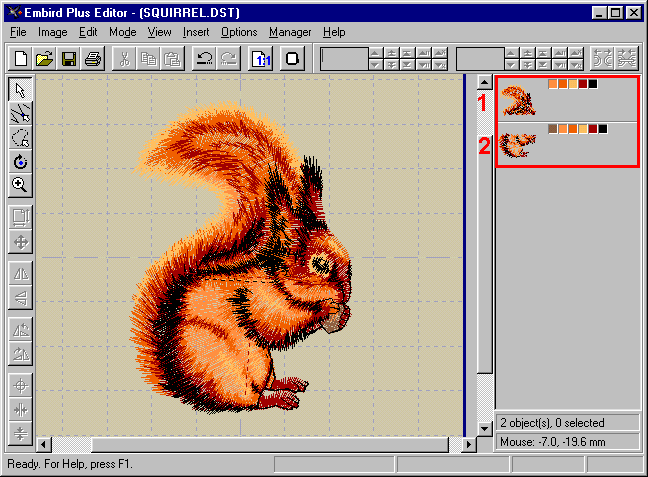Viewport: 648px width, 477px height.
Task: Open the Help menu
Action: 334,32
